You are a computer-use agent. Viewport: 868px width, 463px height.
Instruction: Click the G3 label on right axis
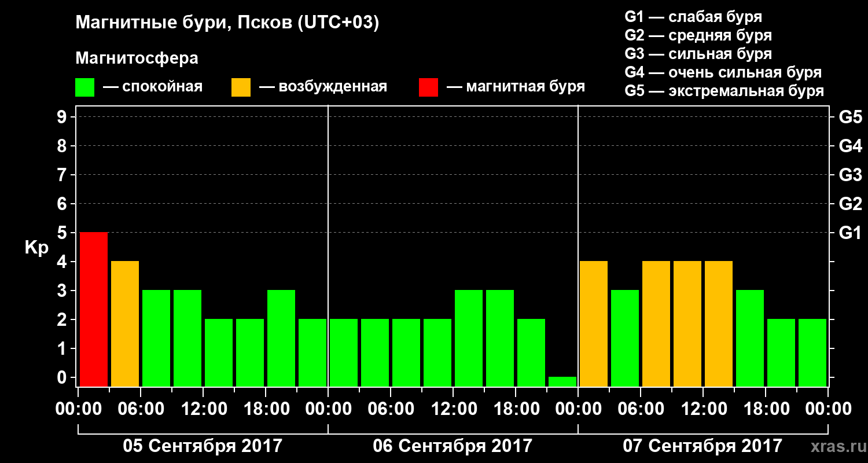click(x=851, y=175)
